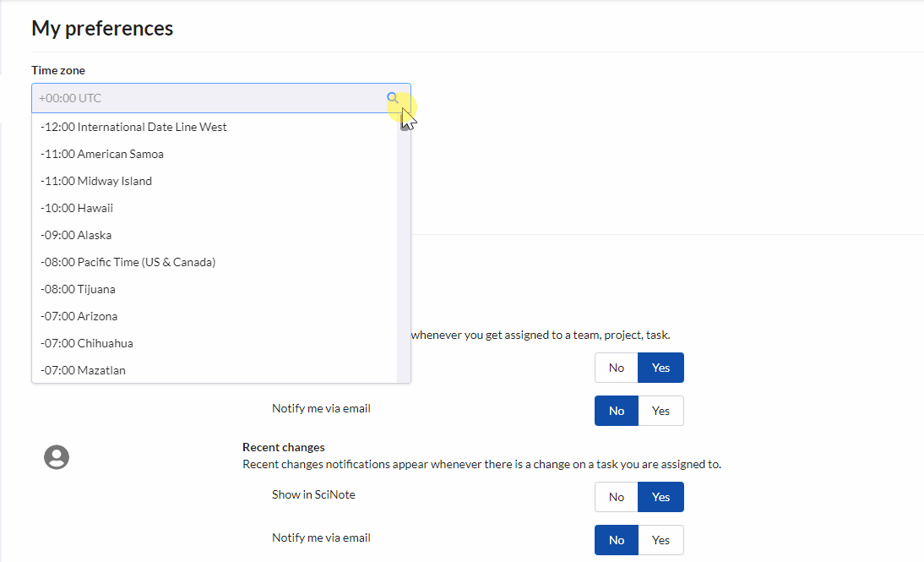Enable Yes for email notification above Recent changes
The width and height of the screenshot is (924, 562).
tap(660, 411)
